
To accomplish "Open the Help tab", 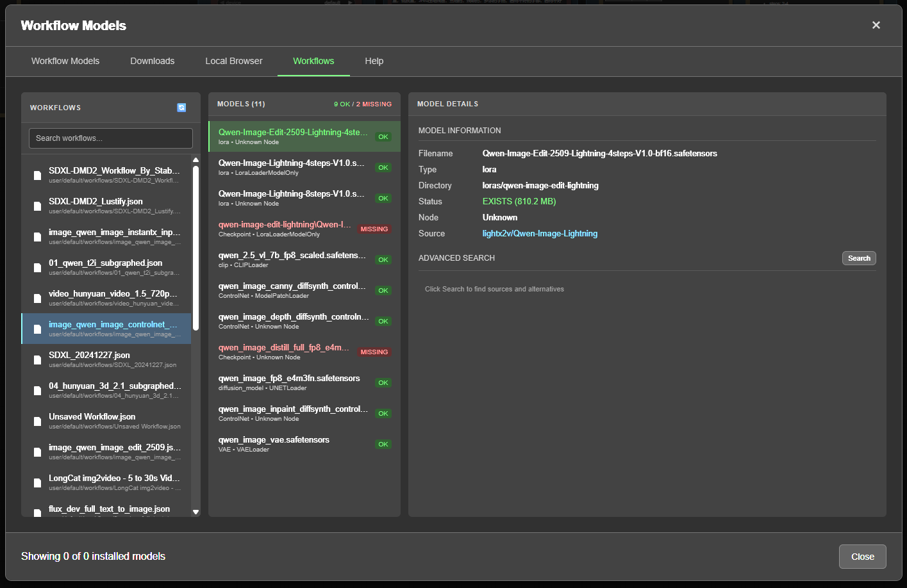I will click(374, 61).
